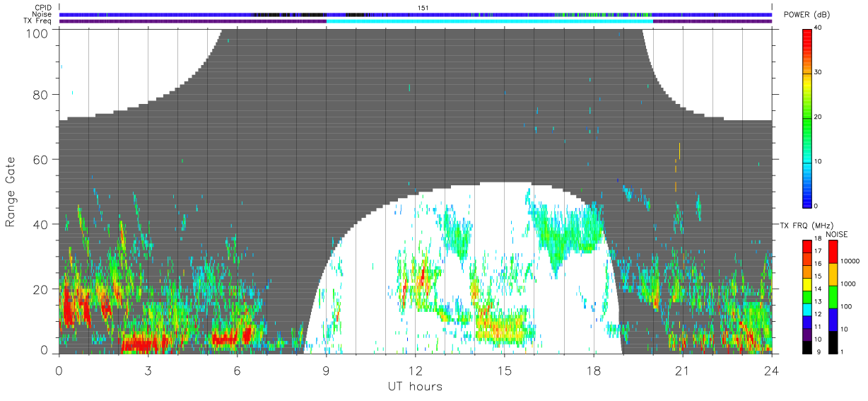
Task: Click the black bottom block of TX FRQ colorbar
Action: [x=807, y=347]
